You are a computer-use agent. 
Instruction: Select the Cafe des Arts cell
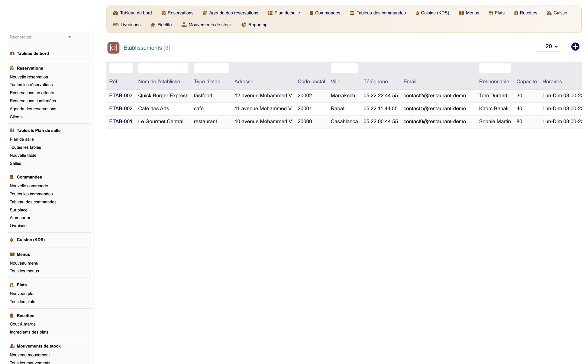coord(153,108)
